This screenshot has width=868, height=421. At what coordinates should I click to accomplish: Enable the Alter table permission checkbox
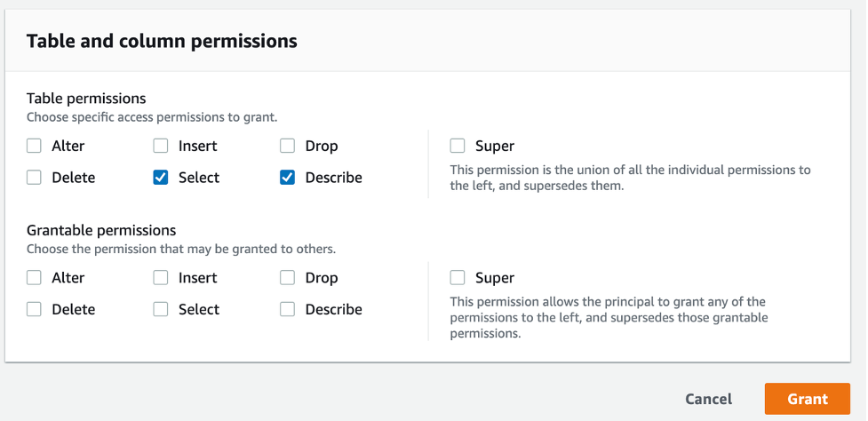pos(34,146)
